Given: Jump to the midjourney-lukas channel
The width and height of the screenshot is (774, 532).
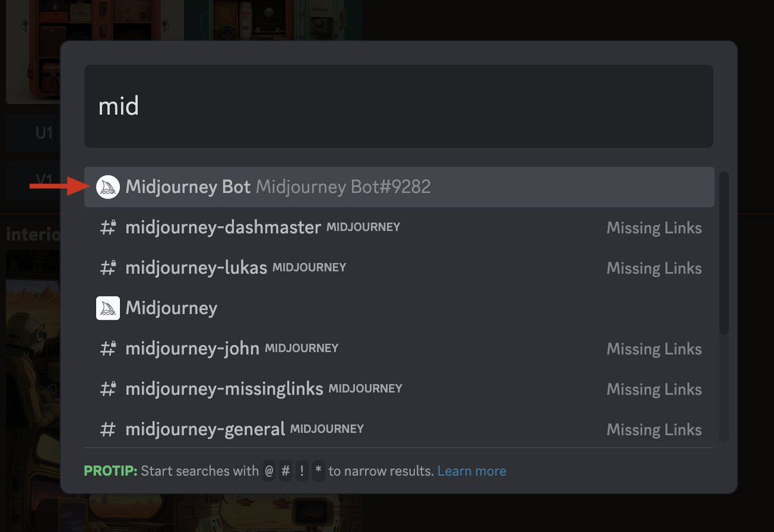Looking at the screenshot, I should (196, 268).
